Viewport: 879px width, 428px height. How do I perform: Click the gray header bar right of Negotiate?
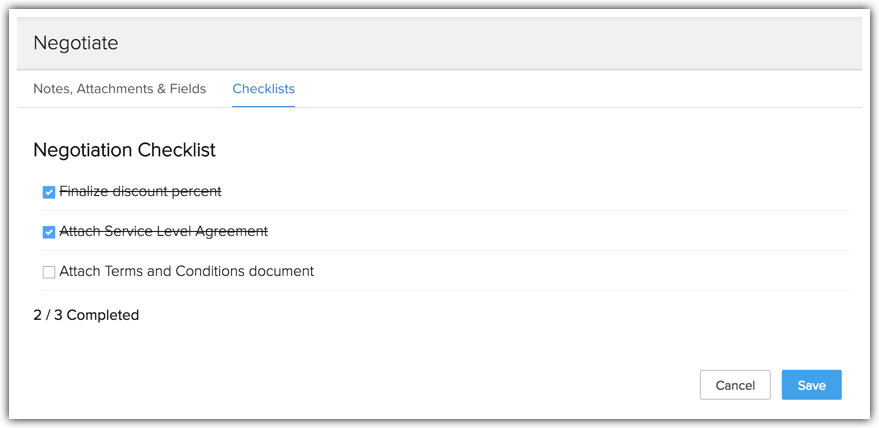coord(500,43)
